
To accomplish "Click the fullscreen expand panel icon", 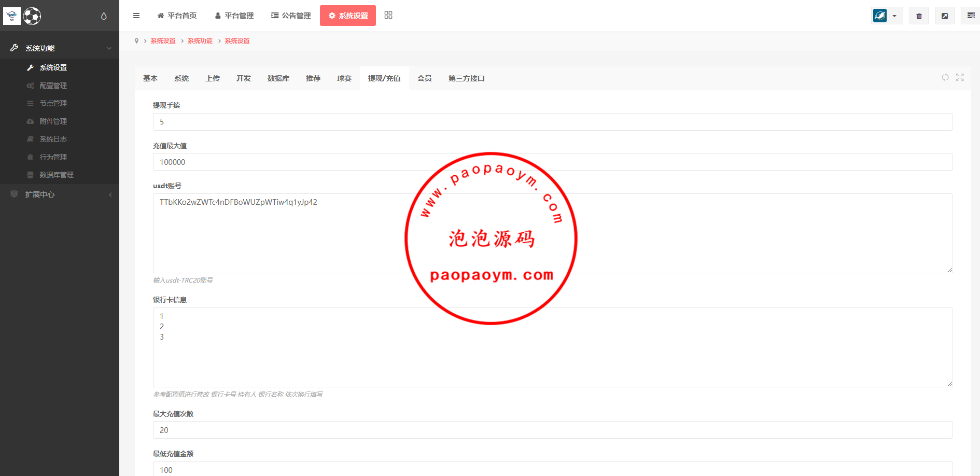I will point(960,77).
